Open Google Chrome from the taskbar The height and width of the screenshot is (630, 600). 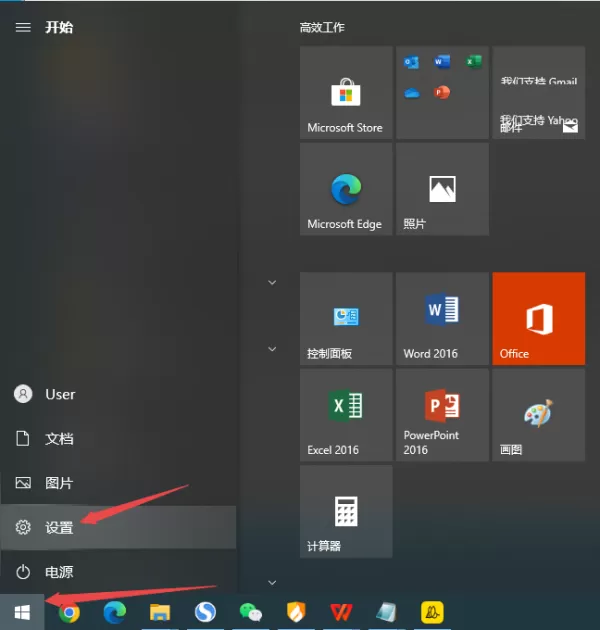69,612
